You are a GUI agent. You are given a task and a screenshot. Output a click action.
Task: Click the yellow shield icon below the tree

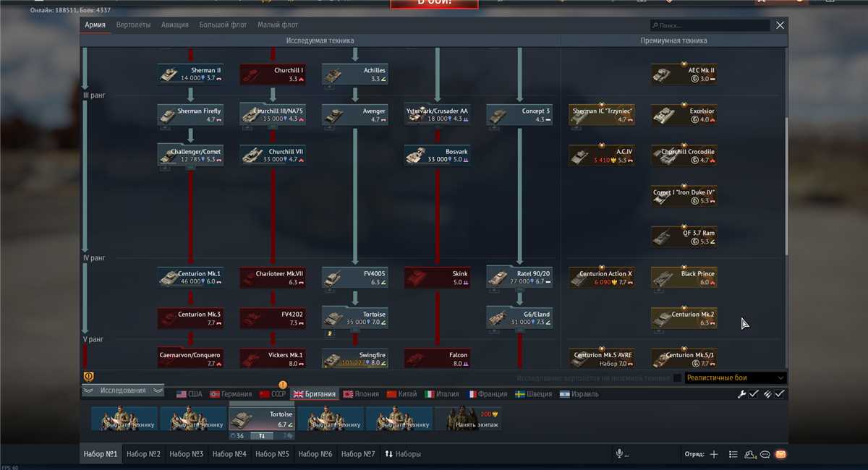coord(90,377)
